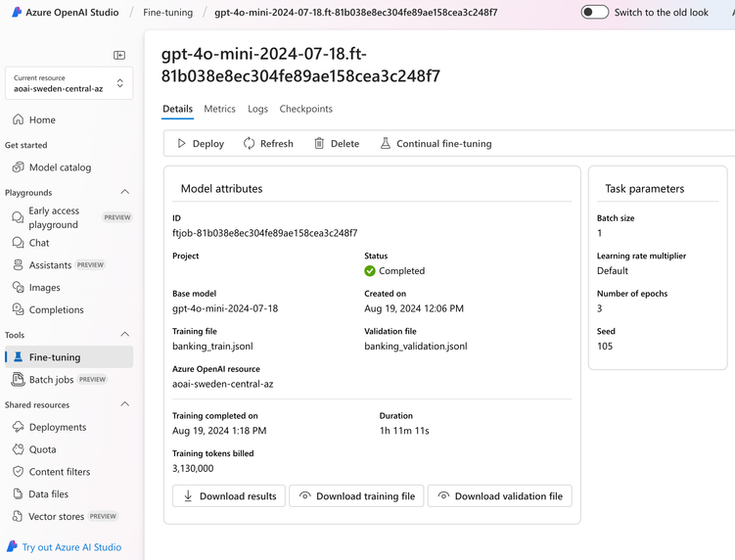Image resolution: width=735 pixels, height=560 pixels.
Task: Open the Images playground
Action: point(44,288)
